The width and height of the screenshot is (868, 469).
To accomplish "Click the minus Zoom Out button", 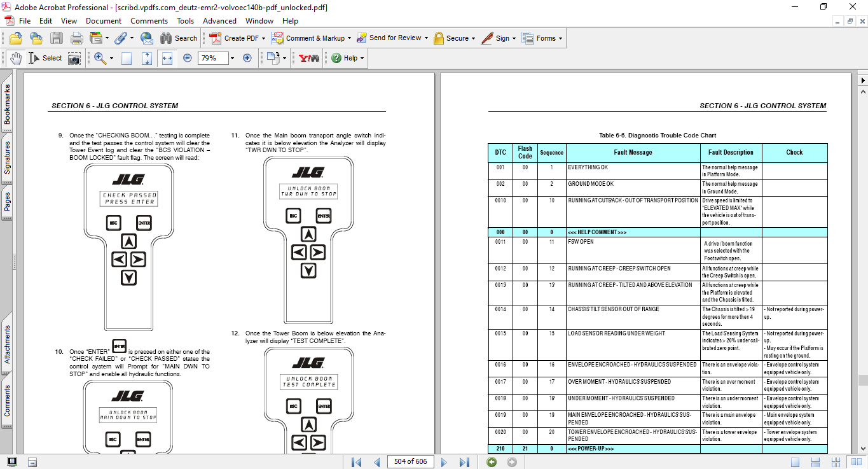I will [x=188, y=58].
